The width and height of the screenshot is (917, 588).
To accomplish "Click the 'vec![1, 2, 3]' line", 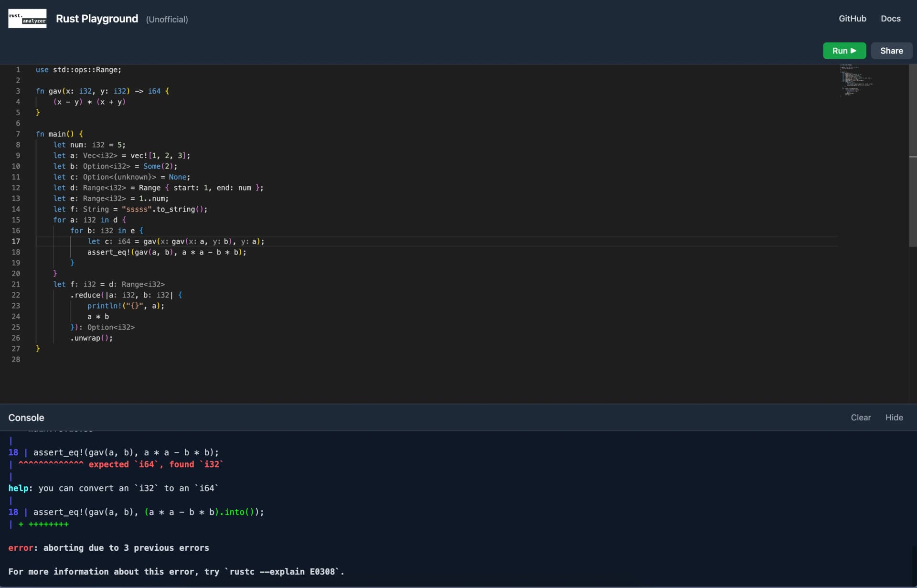I will click(x=122, y=156).
